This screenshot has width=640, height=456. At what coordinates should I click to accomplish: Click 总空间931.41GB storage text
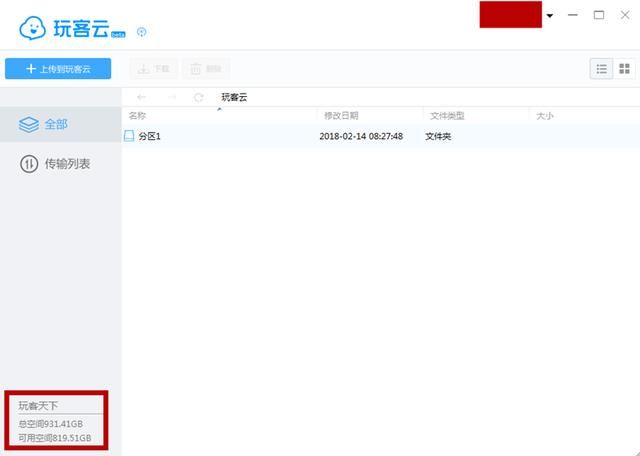click(x=51, y=424)
